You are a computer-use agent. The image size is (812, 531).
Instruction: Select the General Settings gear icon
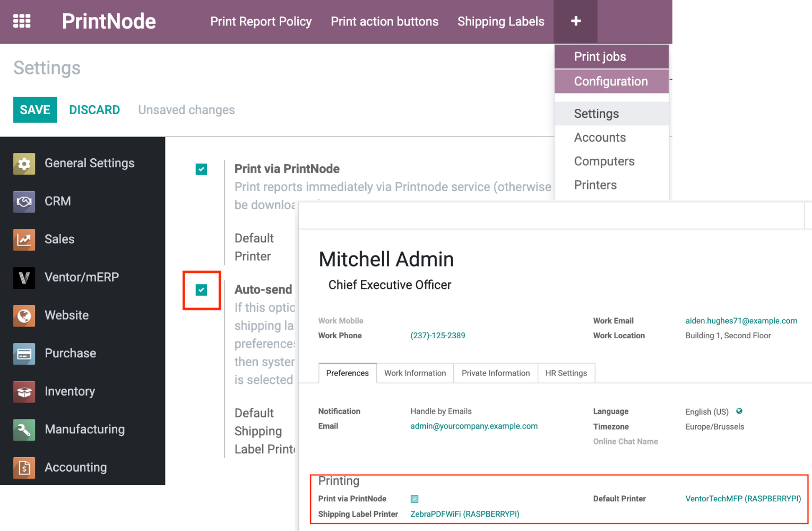point(24,164)
